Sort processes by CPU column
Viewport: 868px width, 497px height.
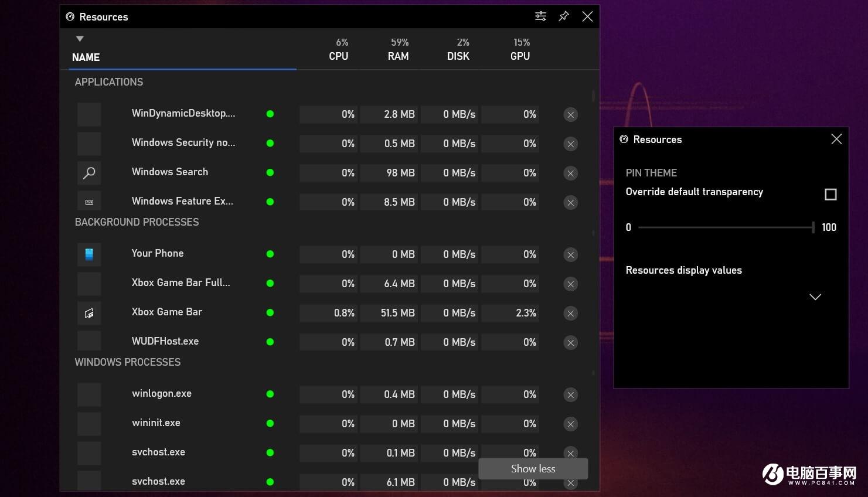[x=339, y=56]
